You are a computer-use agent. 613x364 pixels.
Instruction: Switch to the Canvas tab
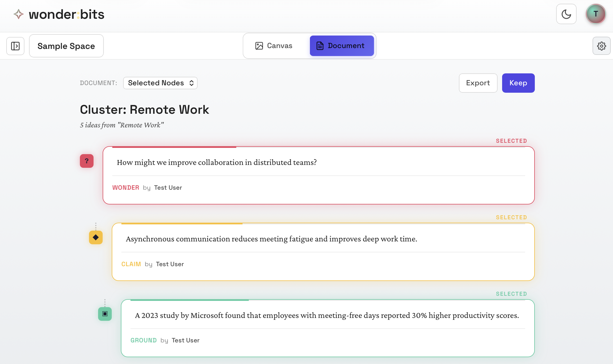pyautogui.click(x=274, y=46)
